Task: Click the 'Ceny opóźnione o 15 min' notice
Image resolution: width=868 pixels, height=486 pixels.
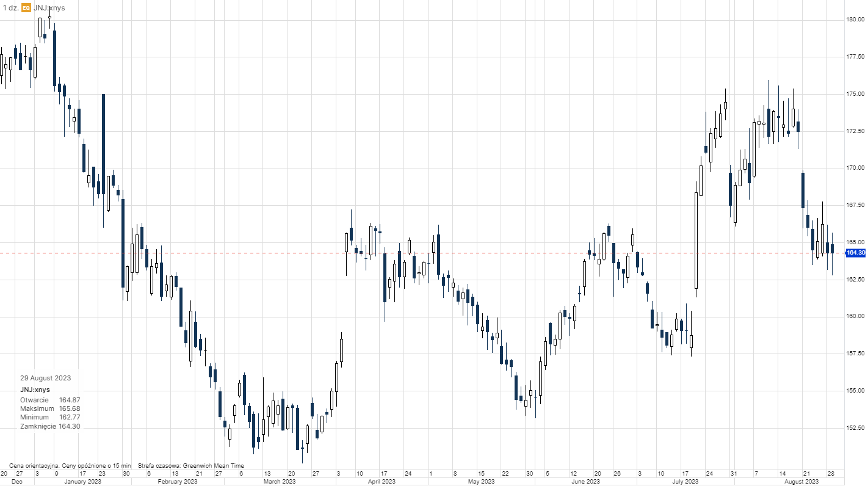Action: [96, 466]
